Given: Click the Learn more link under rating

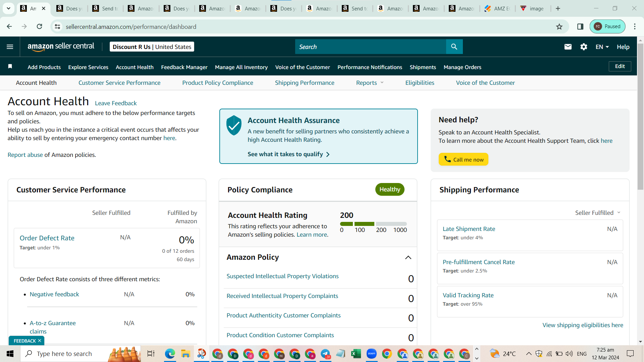Looking at the screenshot, I should (x=312, y=235).
